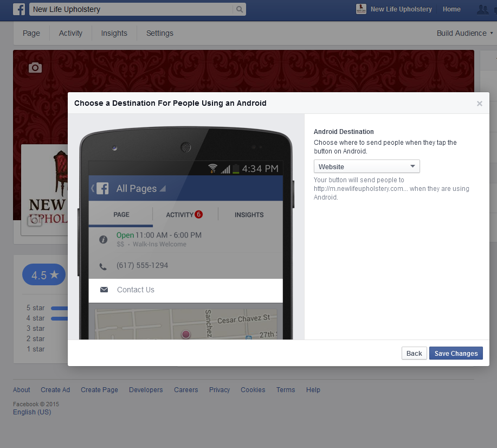
Task: Open the Developers footer link
Action: coord(146,390)
